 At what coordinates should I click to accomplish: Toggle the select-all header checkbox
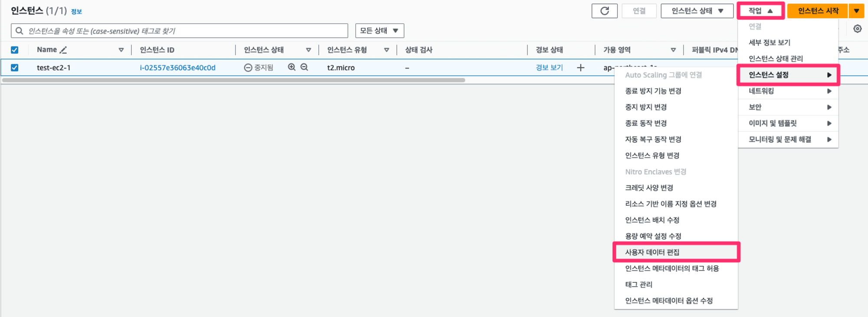[14, 50]
